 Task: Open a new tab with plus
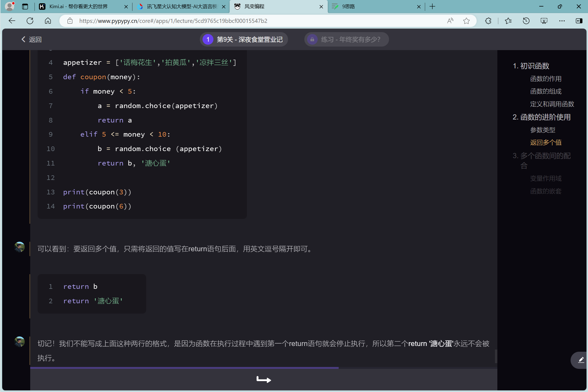(x=432, y=7)
